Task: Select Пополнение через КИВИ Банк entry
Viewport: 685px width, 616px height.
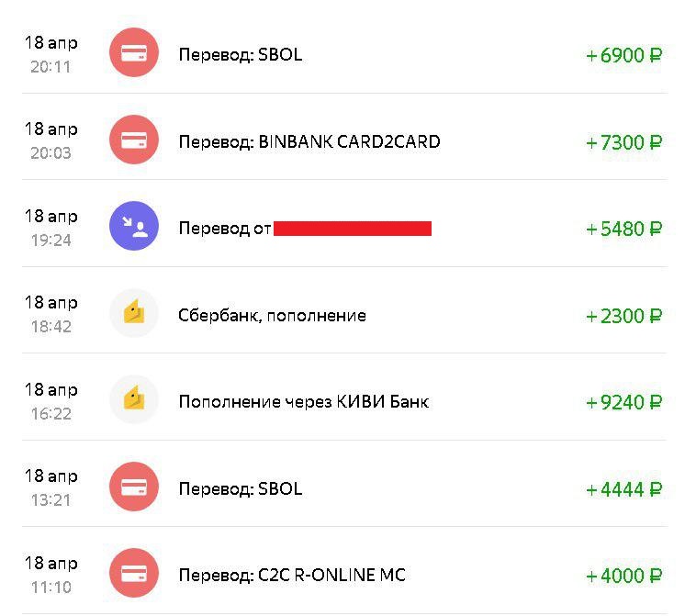Action: coord(303,401)
